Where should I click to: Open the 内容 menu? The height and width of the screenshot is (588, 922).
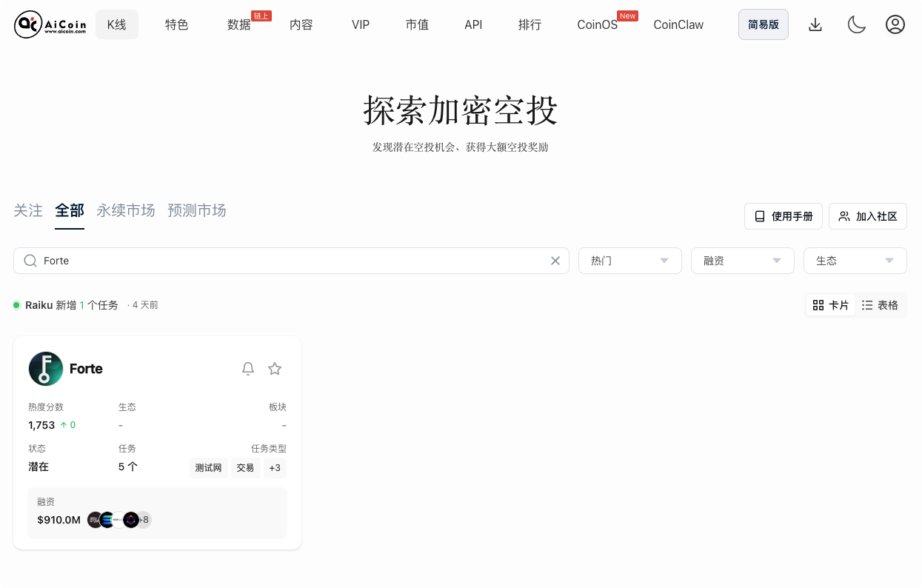[x=301, y=24]
